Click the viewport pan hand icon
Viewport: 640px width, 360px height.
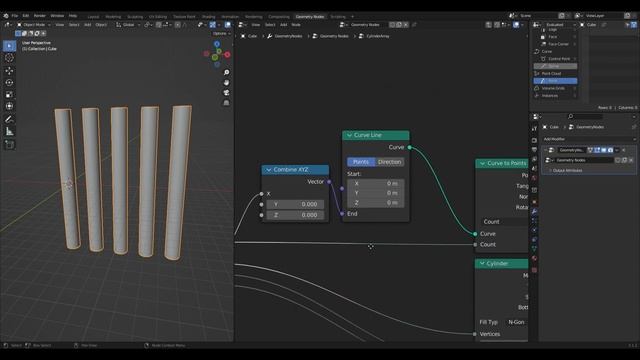click(x=226, y=82)
